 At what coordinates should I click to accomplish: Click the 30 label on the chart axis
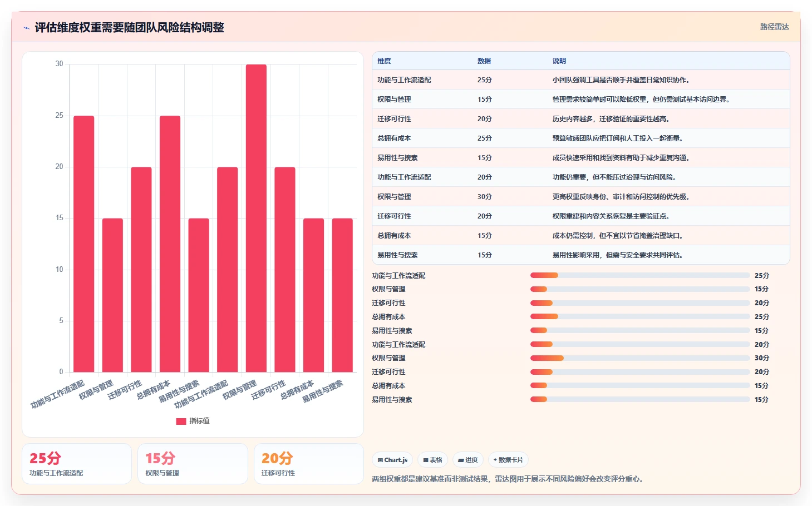pyautogui.click(x=59, y=64)
